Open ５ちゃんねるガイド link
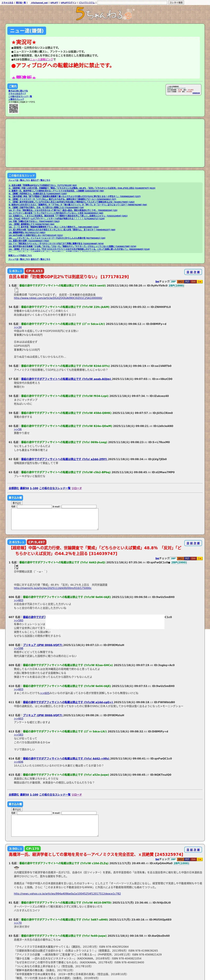Viewport: 210px width, 980px height. coord(17,94)
